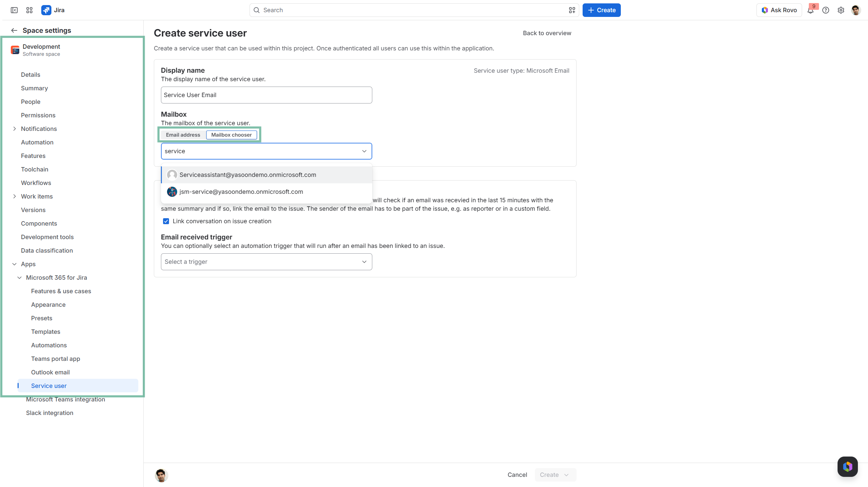Open search filter grid icon in search bar

click(572, 10)
